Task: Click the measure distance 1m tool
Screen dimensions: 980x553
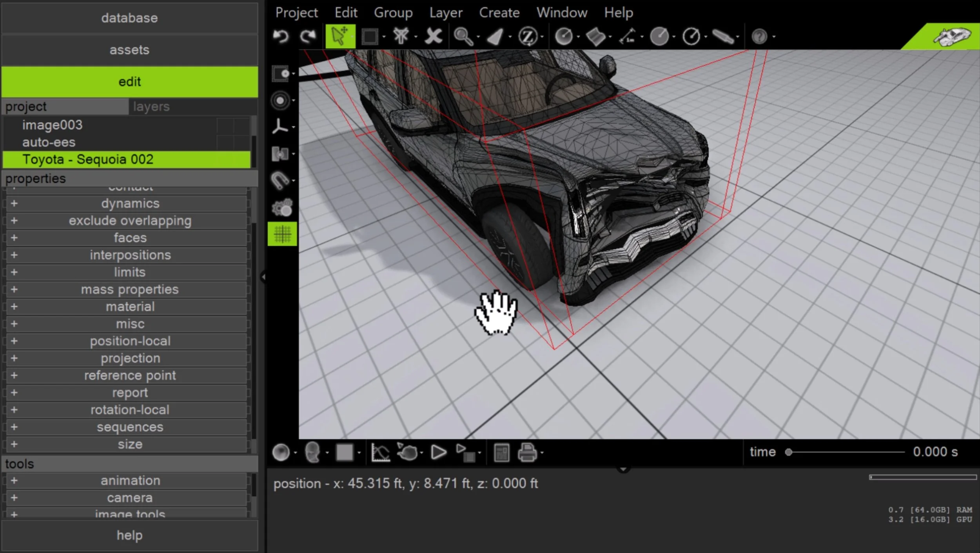Action: 627,36
